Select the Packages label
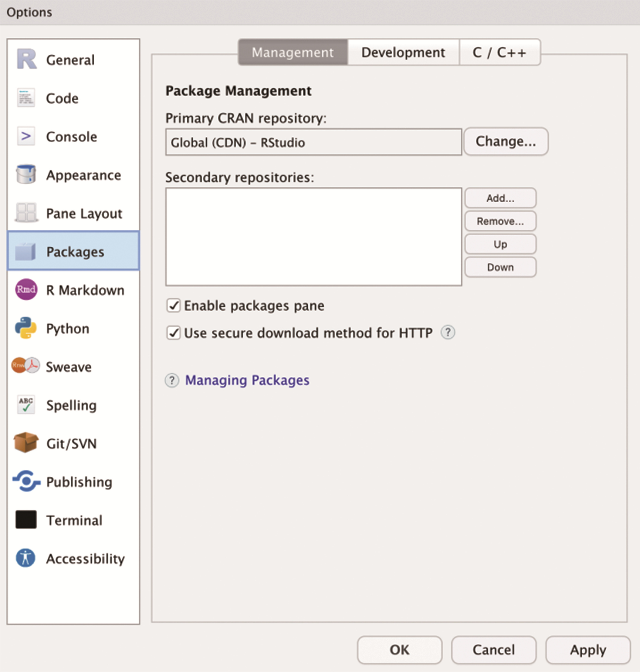640x672 pixels. point(75,252)
